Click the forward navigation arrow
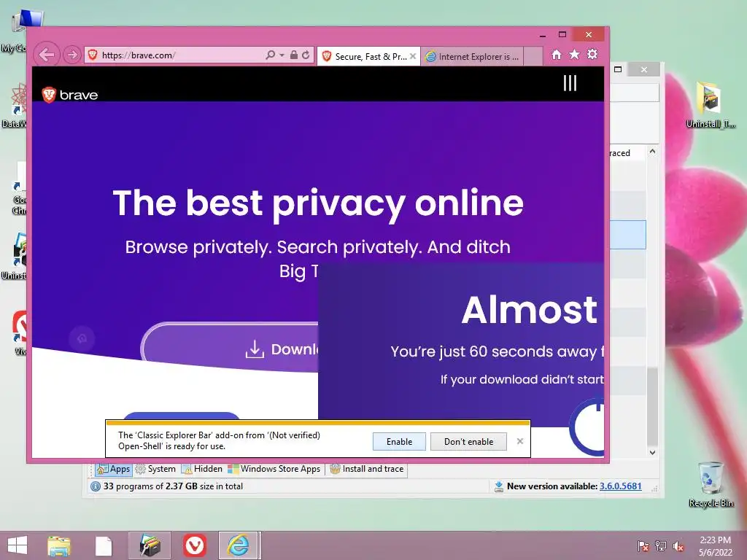The image size is (747, 560). (x=72, y=55)
